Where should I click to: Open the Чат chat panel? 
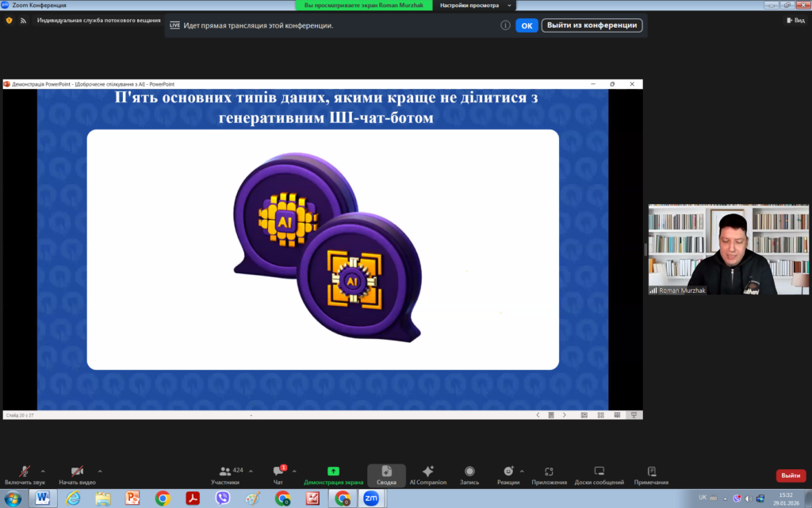pyautogui.click(x=278, y=474)
